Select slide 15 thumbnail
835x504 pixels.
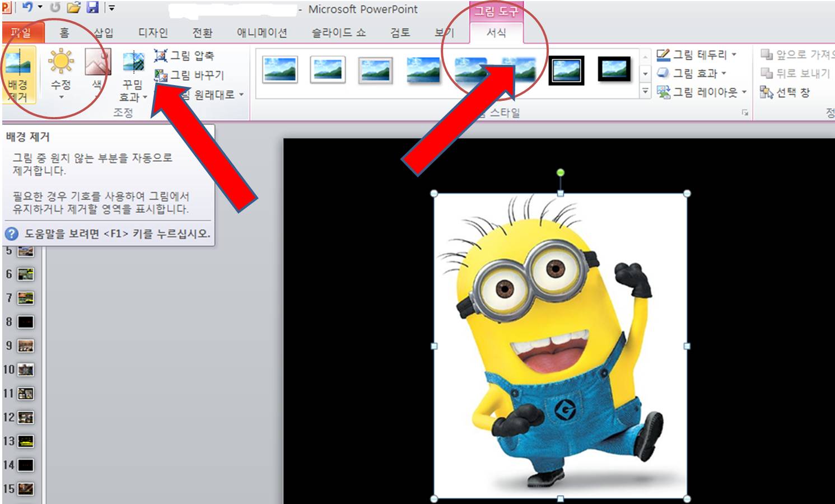pos(26,489)
